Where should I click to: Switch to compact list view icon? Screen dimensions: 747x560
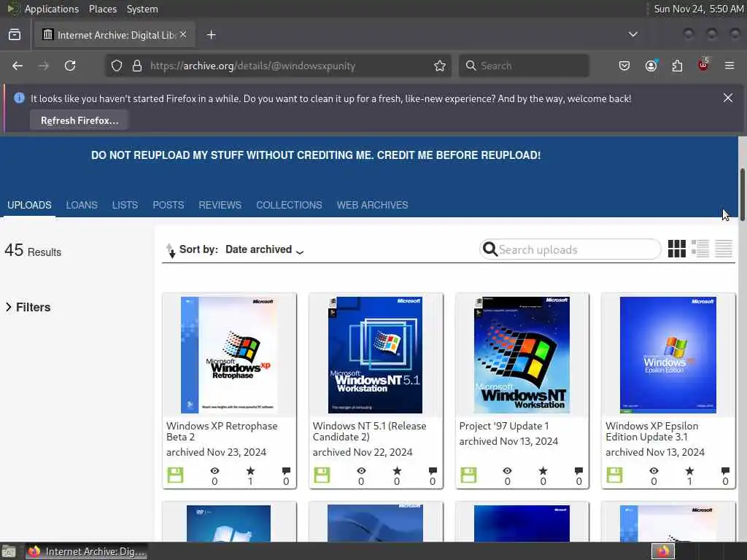723,249
